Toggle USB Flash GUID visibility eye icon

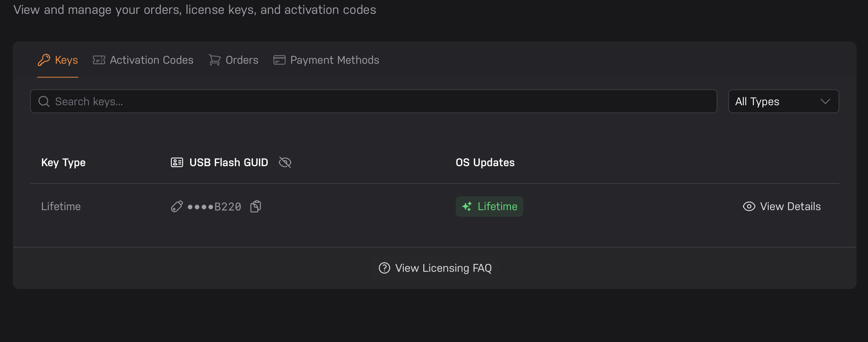coord(285,162)
